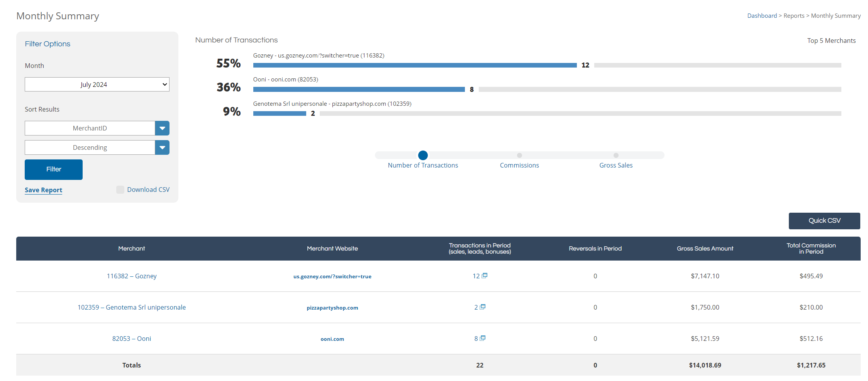Click the $14,018.69 total gross sales
Image resolution: width=868 pixels, height=381 pixels.
click(x=705, y=365)
